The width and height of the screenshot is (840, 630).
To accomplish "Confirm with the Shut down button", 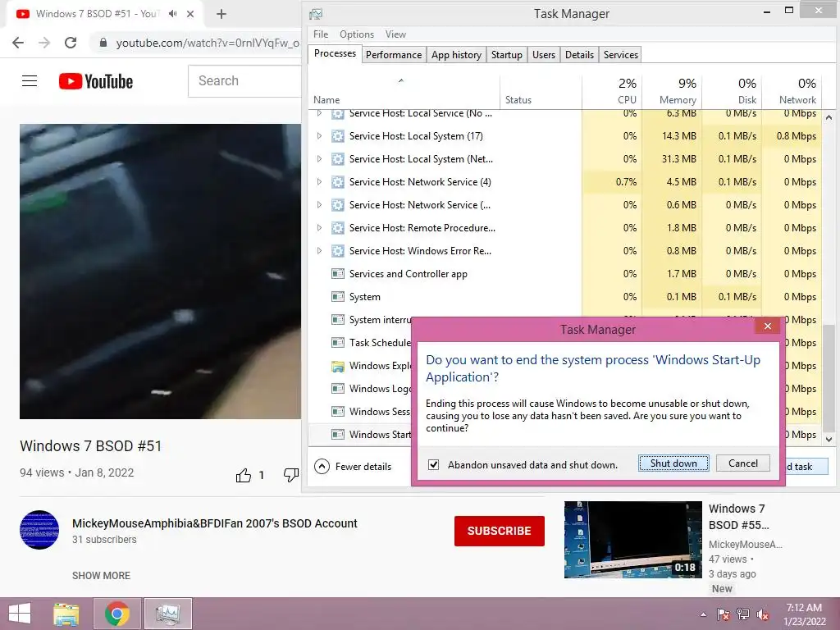I will pyautogui.click(x=673, y=463).
